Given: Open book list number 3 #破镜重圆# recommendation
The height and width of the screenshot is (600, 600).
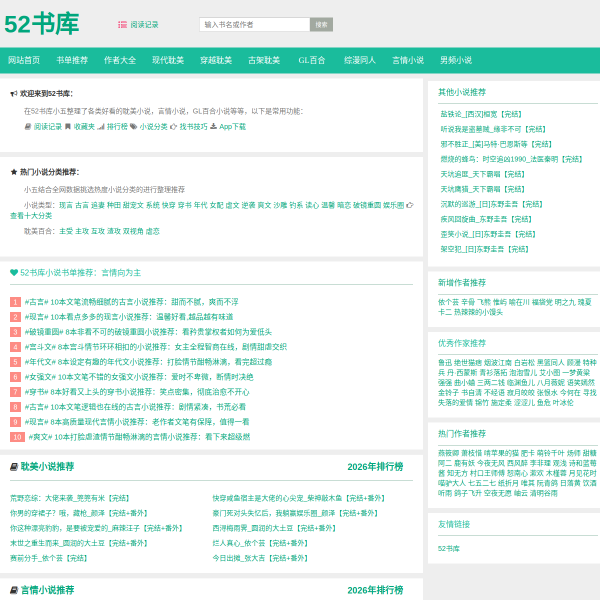Looking at the screenshot, I should click(x=148, y=332).
